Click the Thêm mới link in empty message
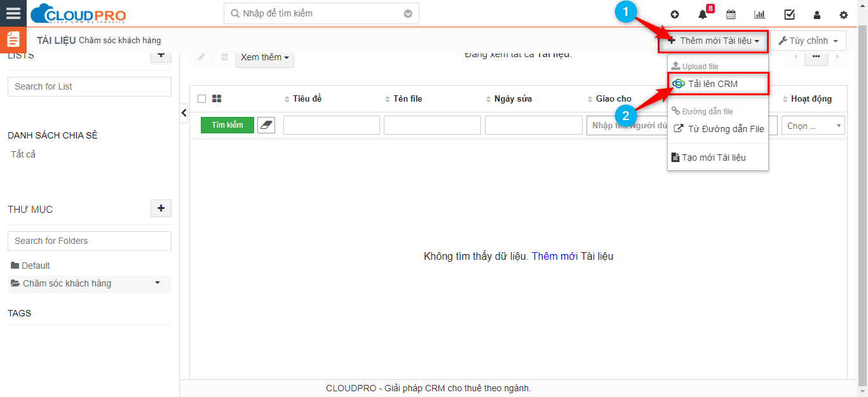Screen dimensions: 868x397 (x=554, y=257)
